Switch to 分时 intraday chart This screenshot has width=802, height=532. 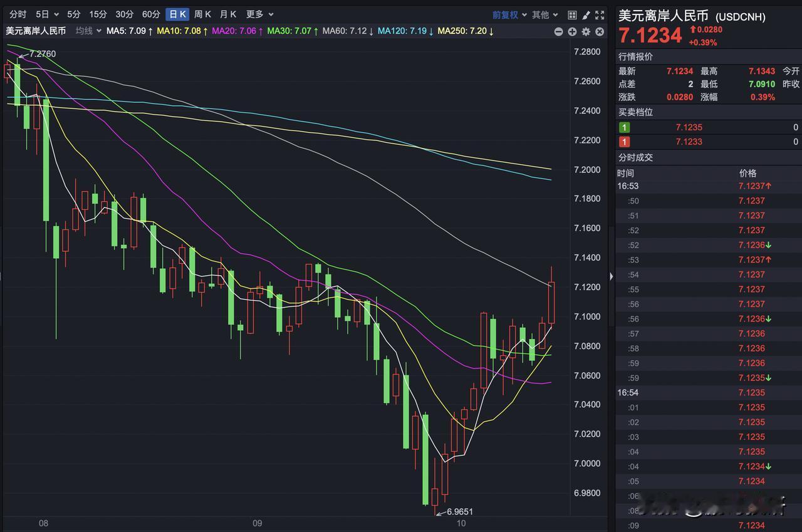tap(18, 14)
